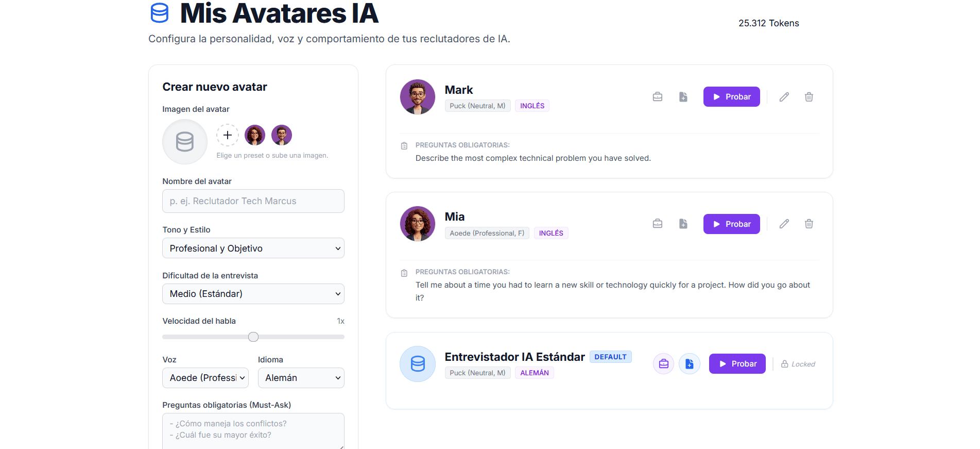This screenshot has height=449, width=980.
Task: Click the Locked padlock indicator
Action: pos(798,364)
